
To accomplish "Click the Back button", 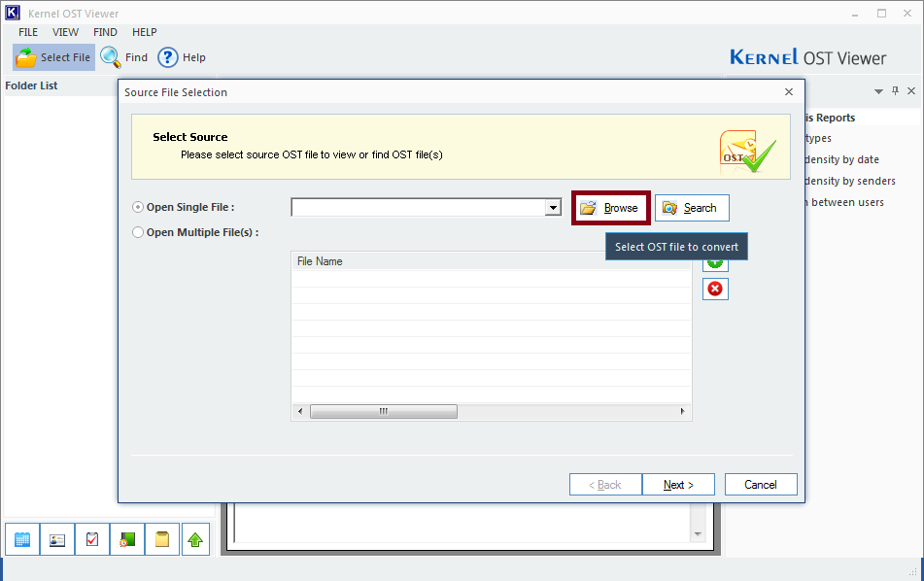I will coord(605,485).
